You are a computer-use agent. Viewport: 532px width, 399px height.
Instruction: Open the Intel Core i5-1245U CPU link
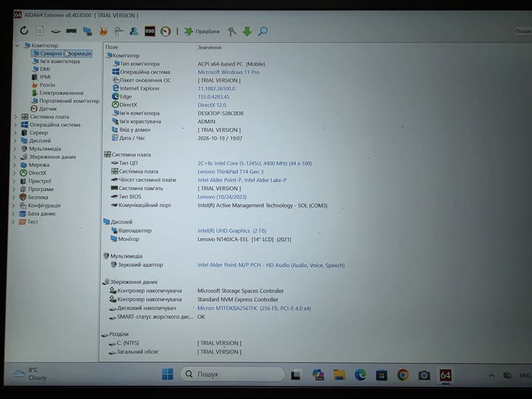(x=254, y=163)
